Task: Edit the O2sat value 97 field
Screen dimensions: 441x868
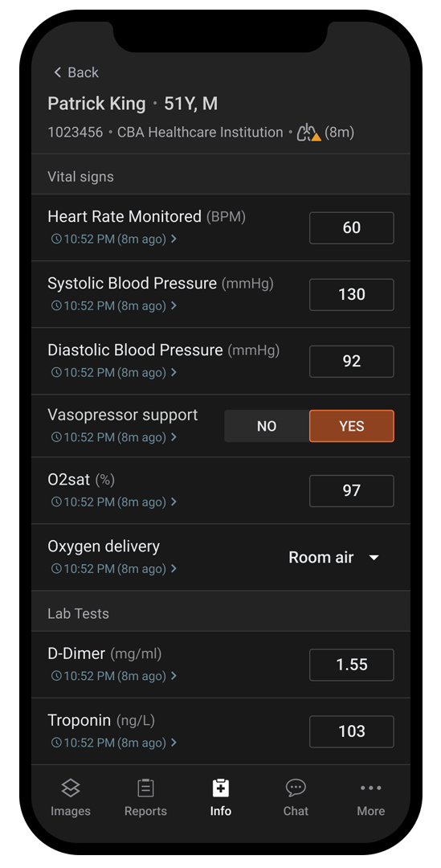Action: (x=351, y=490)
